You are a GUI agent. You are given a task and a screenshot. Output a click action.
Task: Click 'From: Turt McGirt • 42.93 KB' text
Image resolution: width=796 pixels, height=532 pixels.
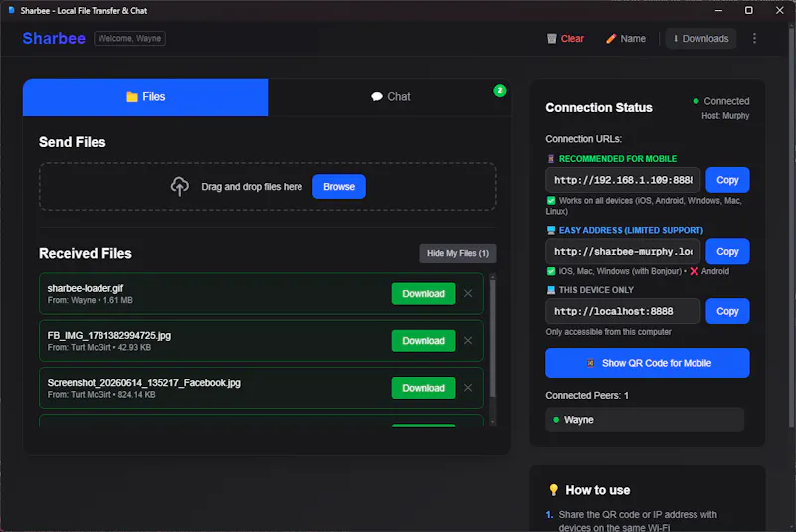(99, 347)
